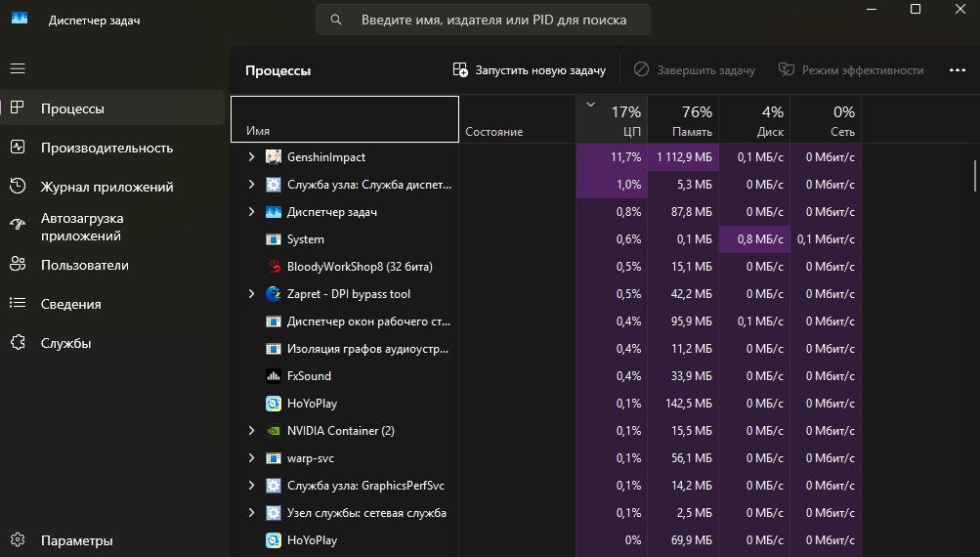Viewport: 980px width, 557px height.
Task: Click the Пользователи people icon
Action: tap(18, 264)
